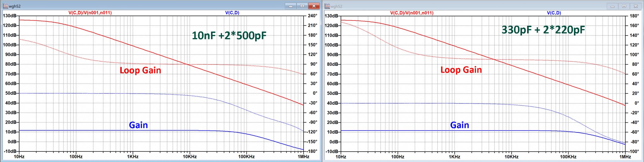Image resolution: width=644 pixels, height=162 pixels.
Task: Click the 1MHz frequency label in right window
Action: (x=625, y=157)
